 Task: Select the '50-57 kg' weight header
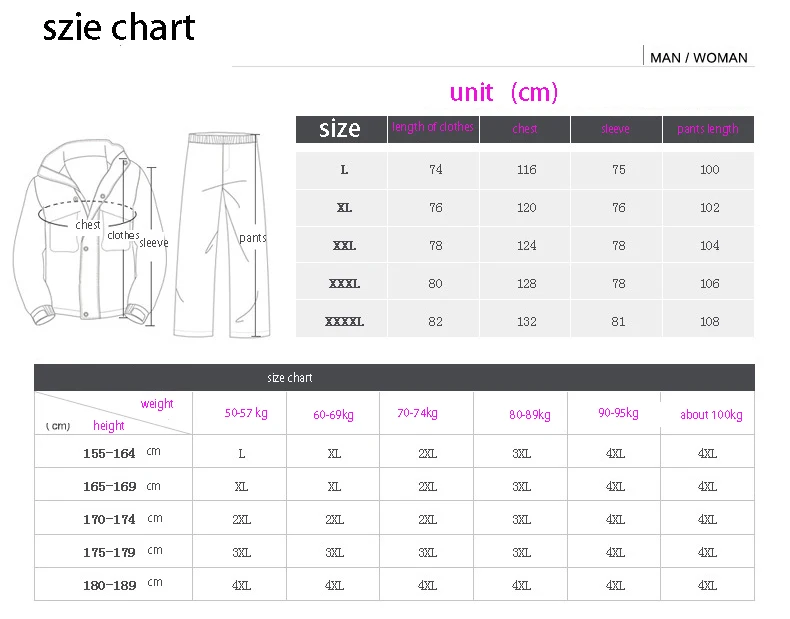[246, 413]
